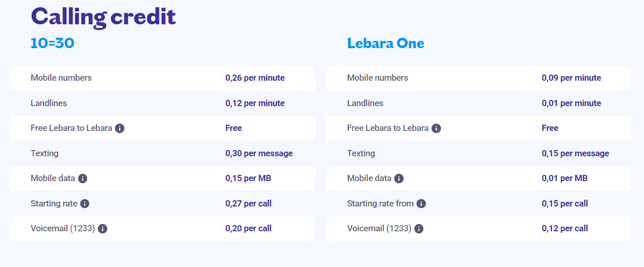644x267 pixels.
Task: Click the Landlines row label in 10=30 plan
Action: coord(49,103)
